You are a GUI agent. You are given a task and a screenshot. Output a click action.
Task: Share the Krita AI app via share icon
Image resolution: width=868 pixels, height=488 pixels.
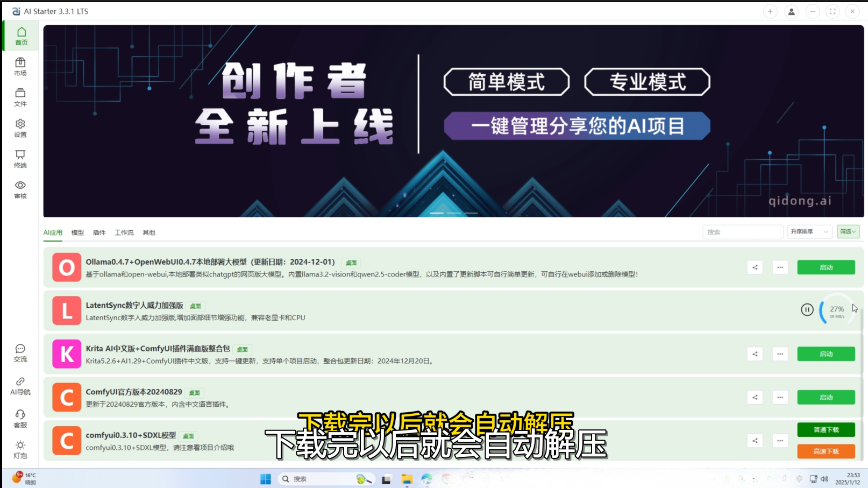755,354
